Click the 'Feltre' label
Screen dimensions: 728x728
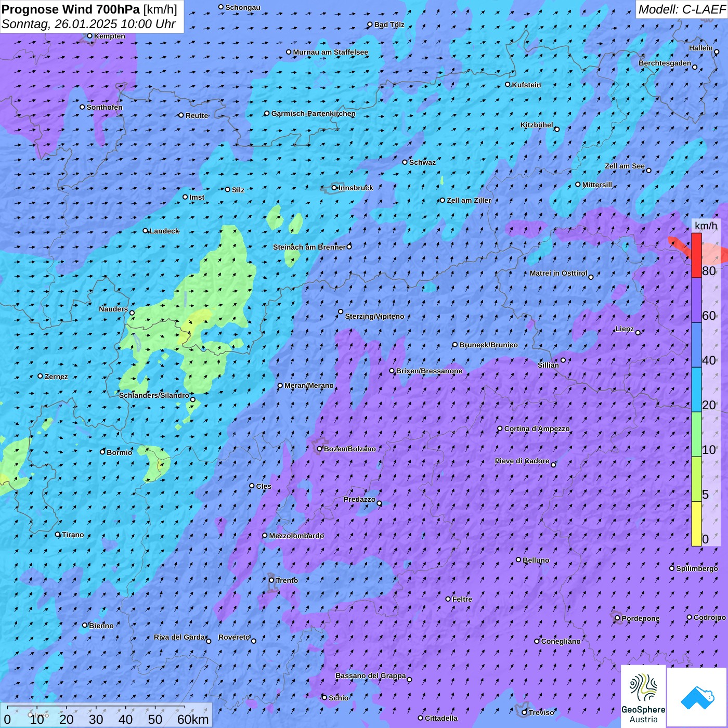(462, 599)
